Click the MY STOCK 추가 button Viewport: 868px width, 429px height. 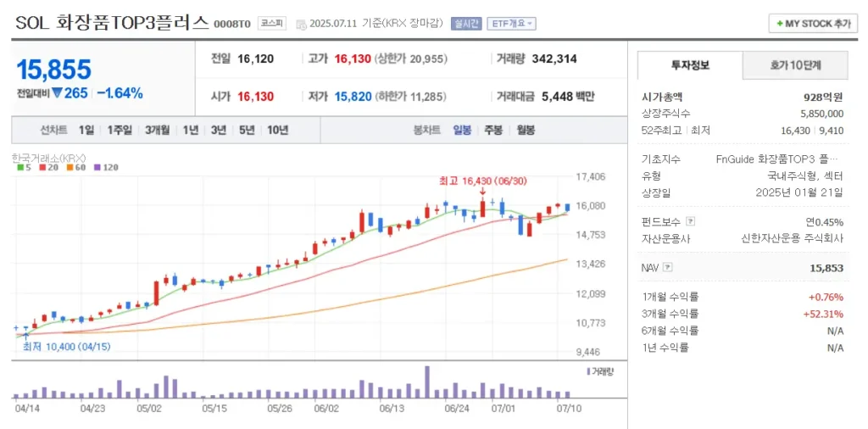pyautogui.click(x=812, y=24)
